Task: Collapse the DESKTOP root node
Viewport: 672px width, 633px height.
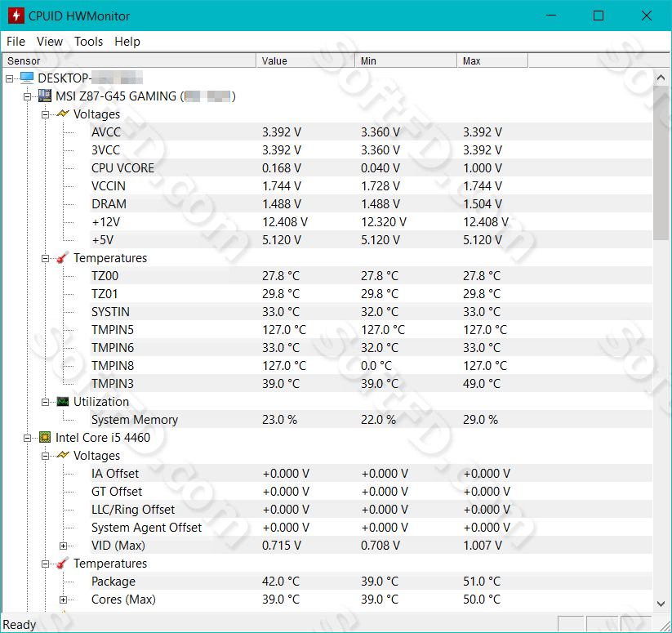Action: [9, 78]
